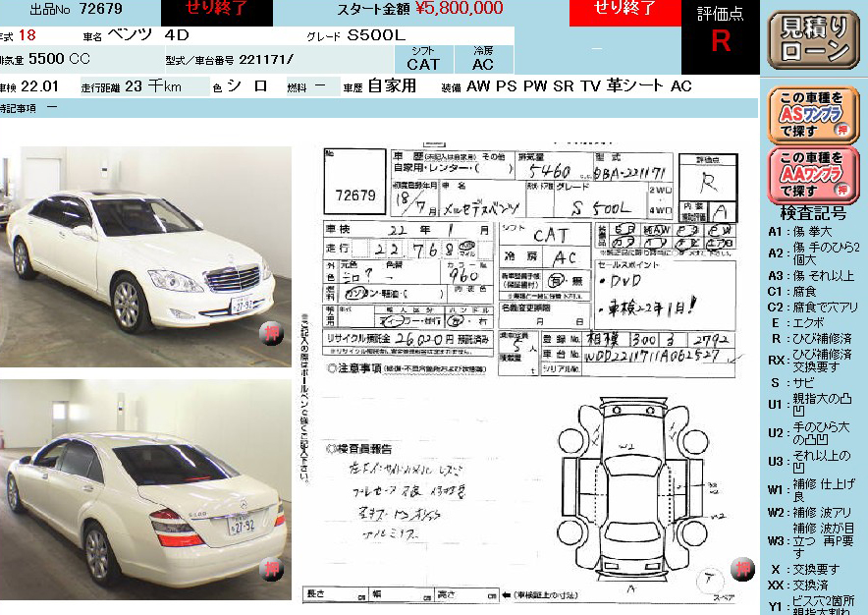The image size is (868, 615).
Task: Click the C2 腐食で穴アリ legend entry
Action: click(813, 307)
